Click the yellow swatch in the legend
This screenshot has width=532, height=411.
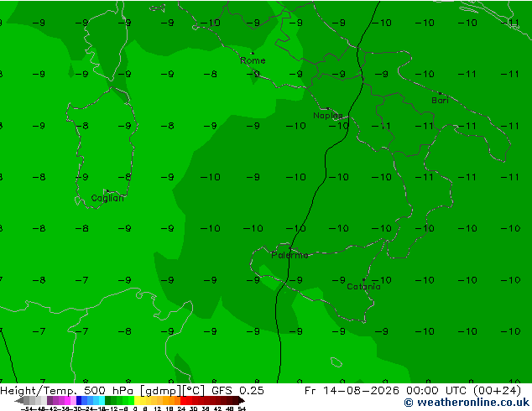click(x=137, y=400)
